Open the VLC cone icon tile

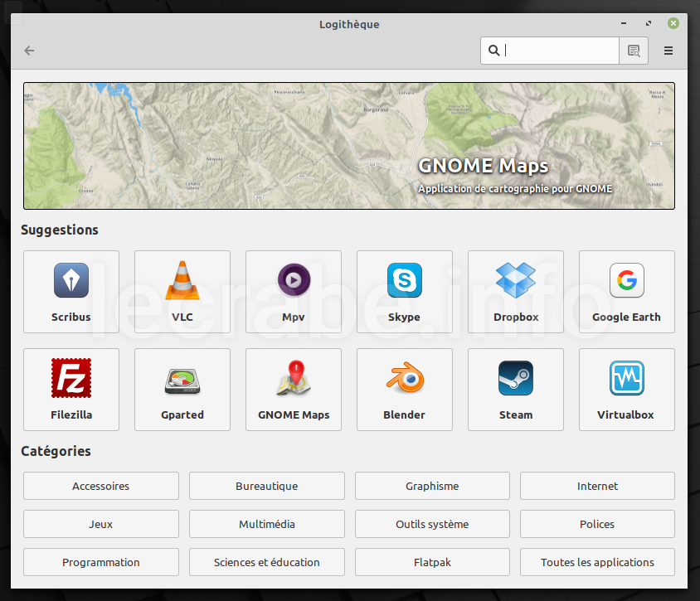(x=182, y=292)
